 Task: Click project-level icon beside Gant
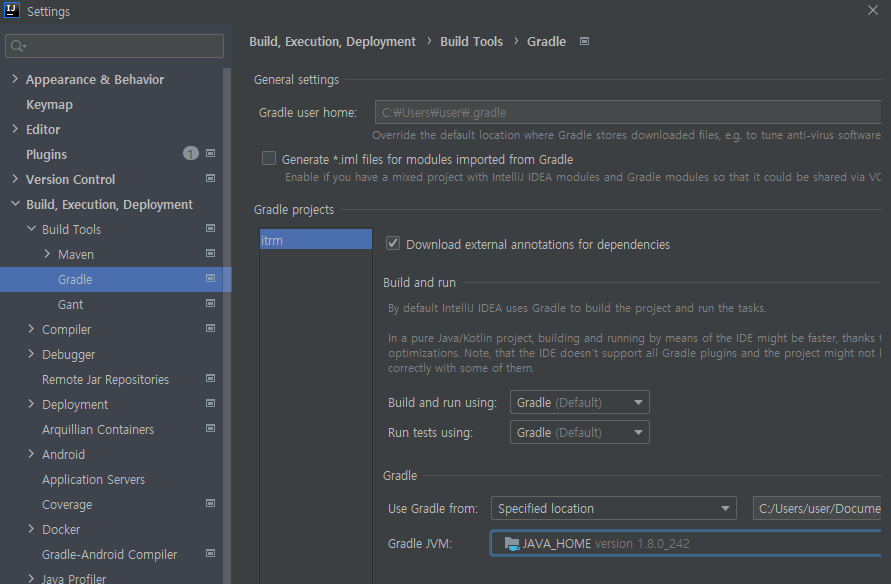(x=210, y=303)
